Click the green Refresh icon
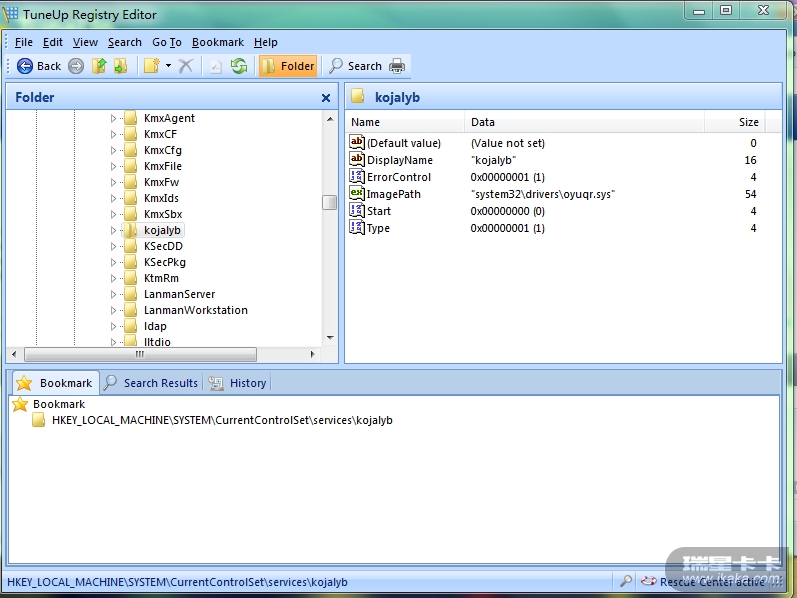 point(239,66)
